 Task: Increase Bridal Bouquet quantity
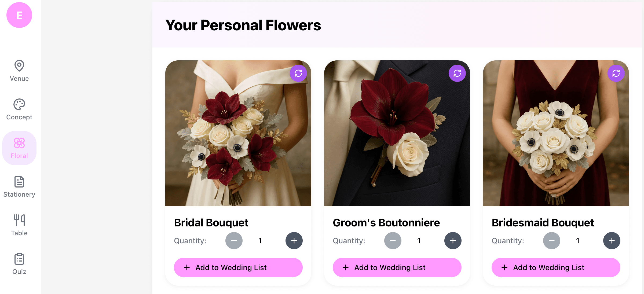(294, 241)
